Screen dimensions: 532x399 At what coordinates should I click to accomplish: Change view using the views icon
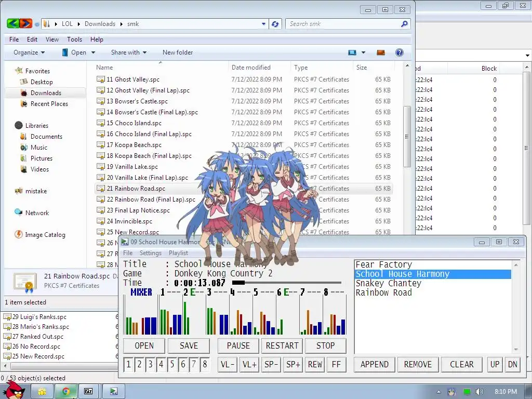352,52
